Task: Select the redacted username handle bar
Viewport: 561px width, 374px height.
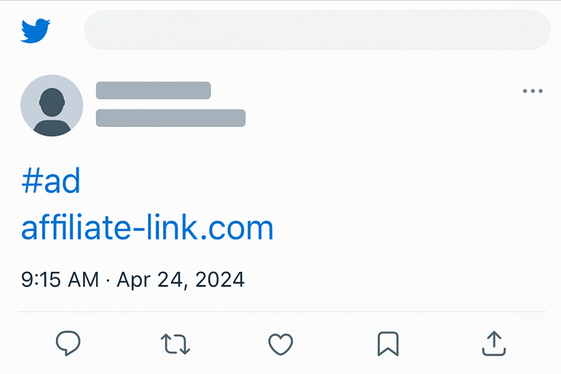Action: pos(171,118)
